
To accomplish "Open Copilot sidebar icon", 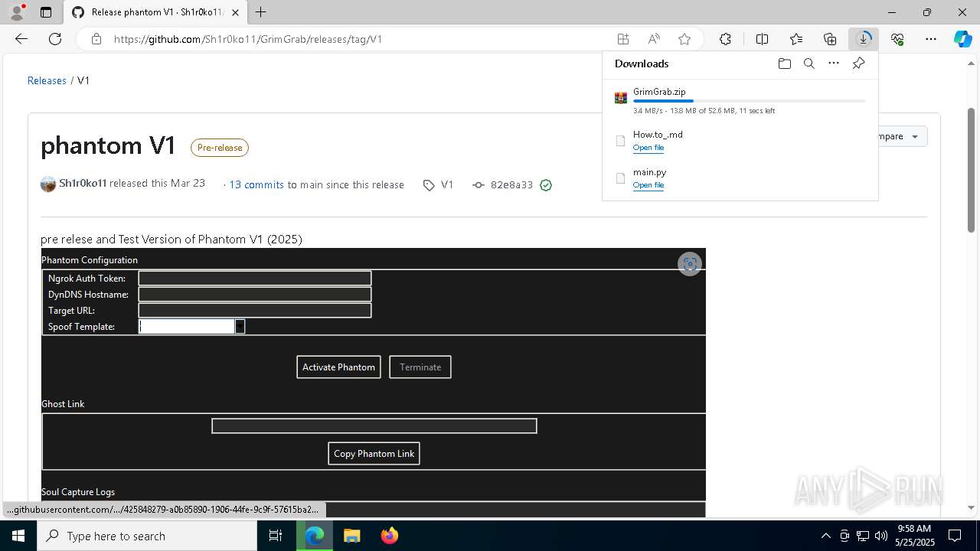I will 962,39.
